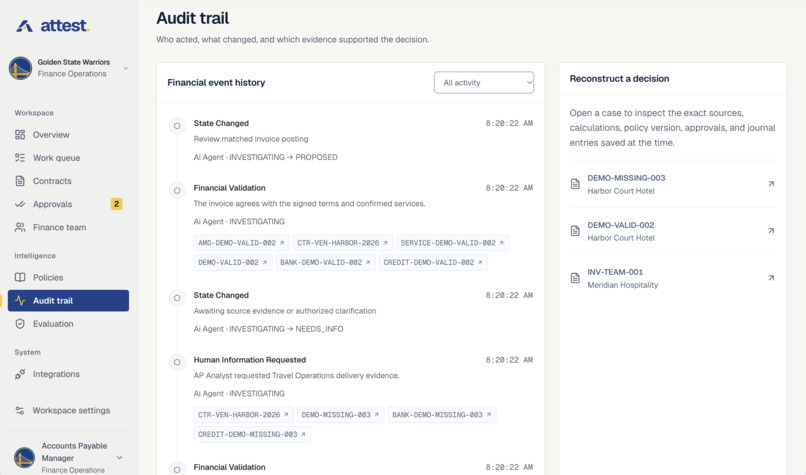Open the Integrations page
Viewport: 806px width, 475px height.
(68, 374)
